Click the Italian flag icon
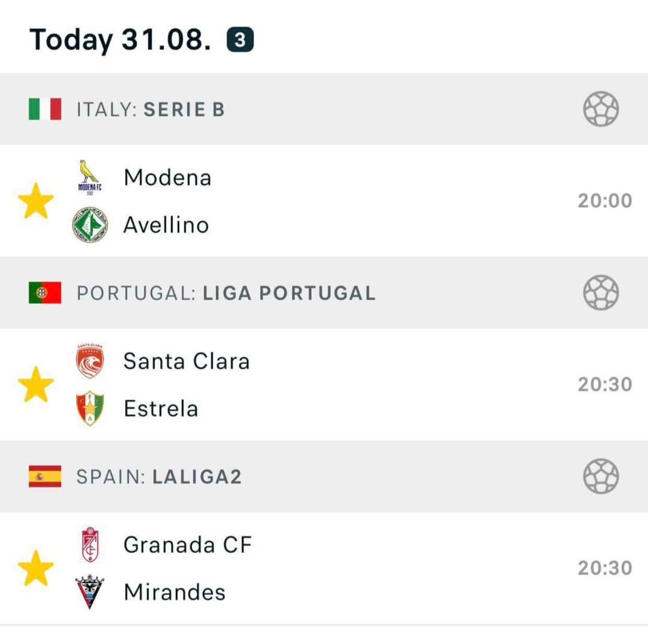 coord(45,109)
